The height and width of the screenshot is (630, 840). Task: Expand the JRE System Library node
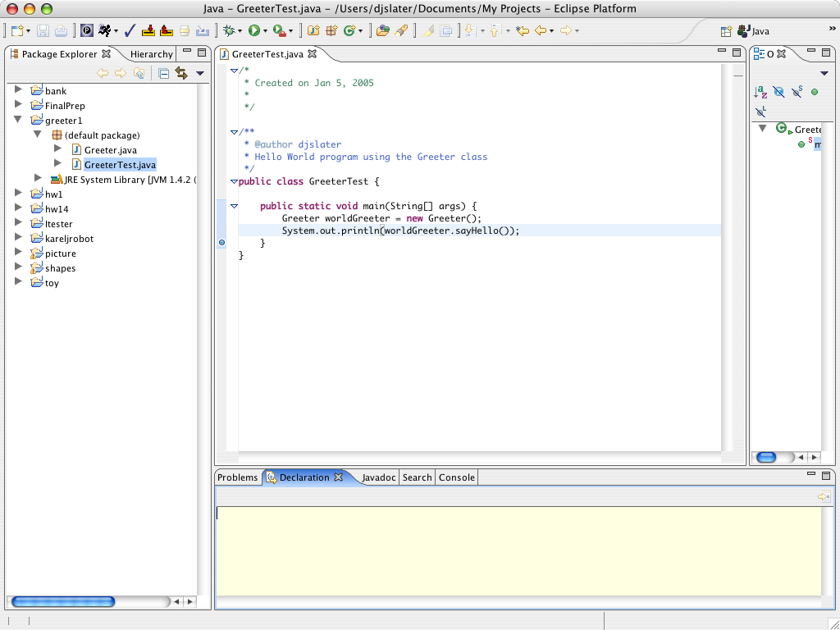38,178
